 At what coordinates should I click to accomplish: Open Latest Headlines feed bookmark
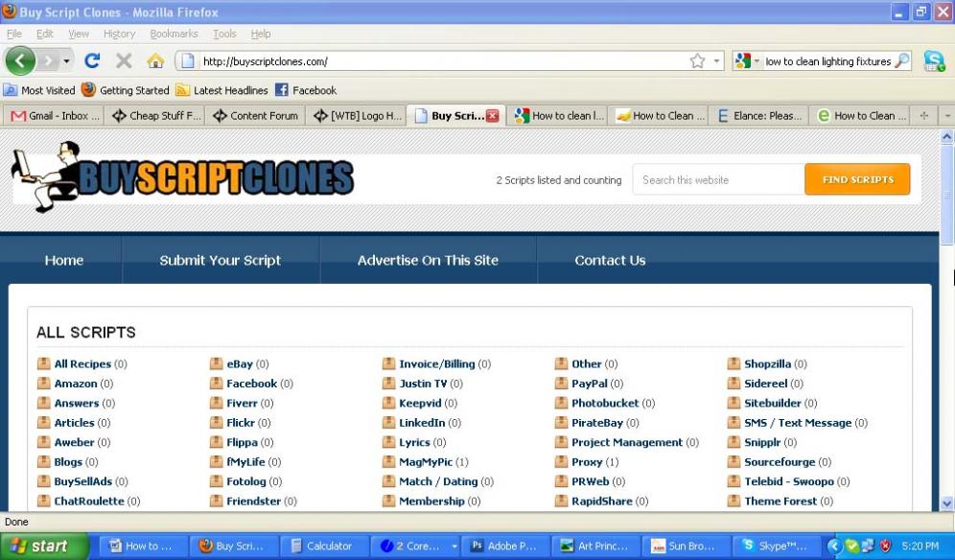click(x=222, y=90)
